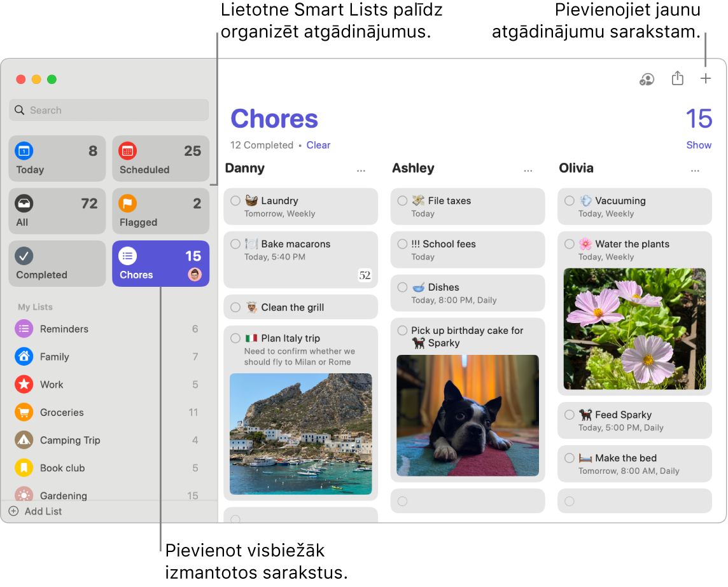The image size is (728, 587).
Task: Open more options for the Ashley column
Action: point(528,170)
